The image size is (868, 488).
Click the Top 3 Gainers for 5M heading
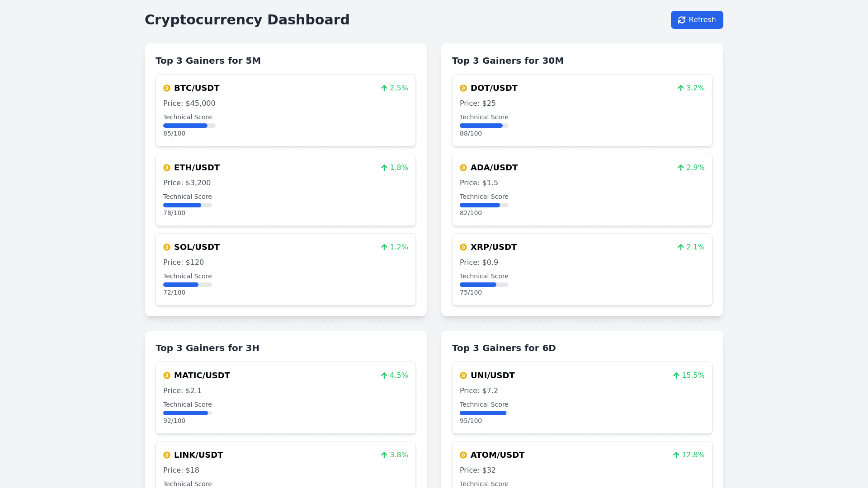click(x=208, y=61)
